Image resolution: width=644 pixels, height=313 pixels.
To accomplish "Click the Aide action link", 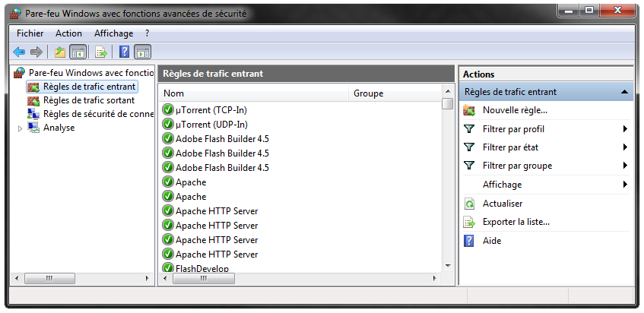I will (x=492, y=241).
